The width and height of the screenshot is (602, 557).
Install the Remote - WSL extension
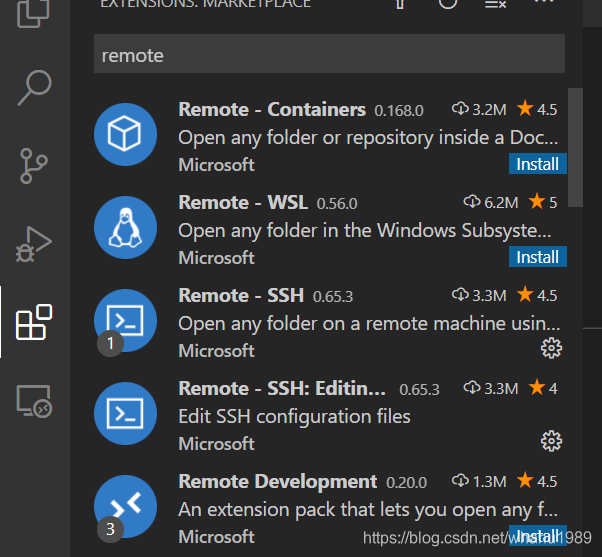538,257
